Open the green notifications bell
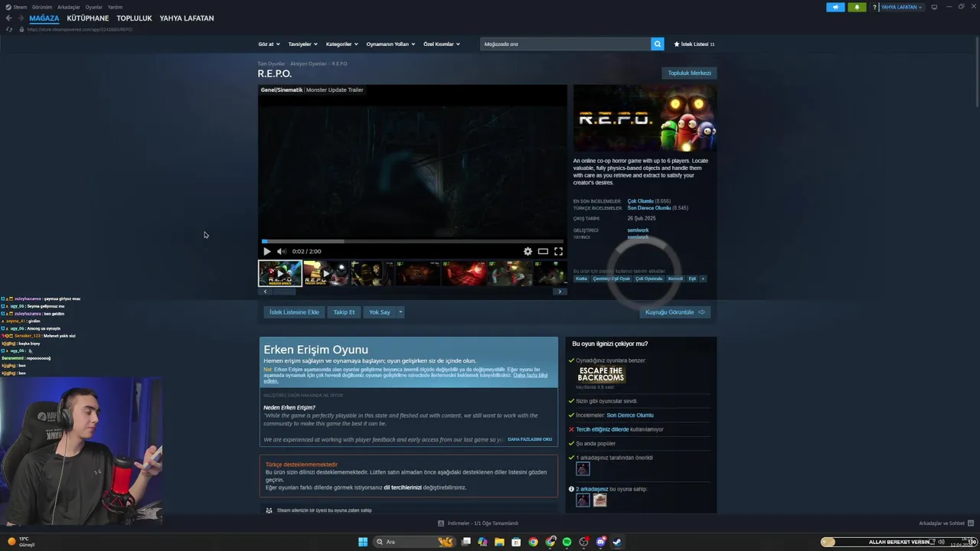Viewport: 980px width, 551px height. pyautogui.click(x=857, y=7)
